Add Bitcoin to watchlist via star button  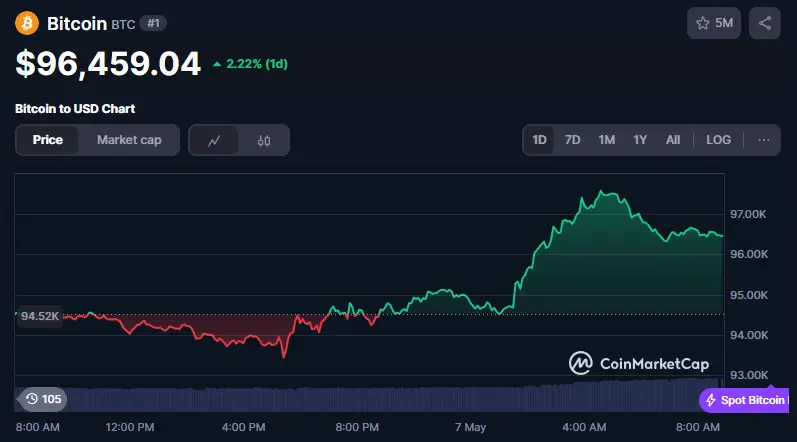714,23
